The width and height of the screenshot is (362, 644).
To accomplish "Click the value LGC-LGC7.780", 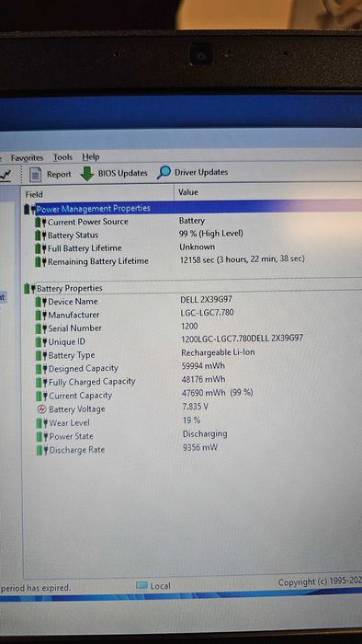I will (208, 313).
